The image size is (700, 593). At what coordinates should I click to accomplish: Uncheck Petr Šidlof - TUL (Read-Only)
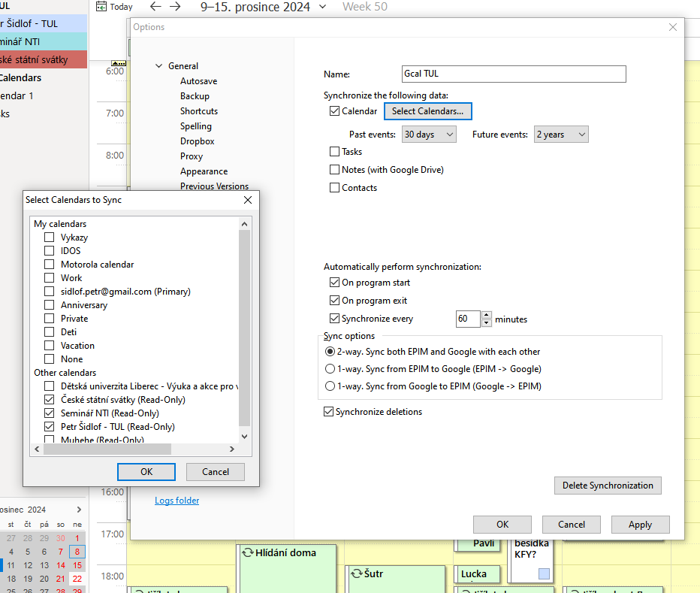click(49, 427)
